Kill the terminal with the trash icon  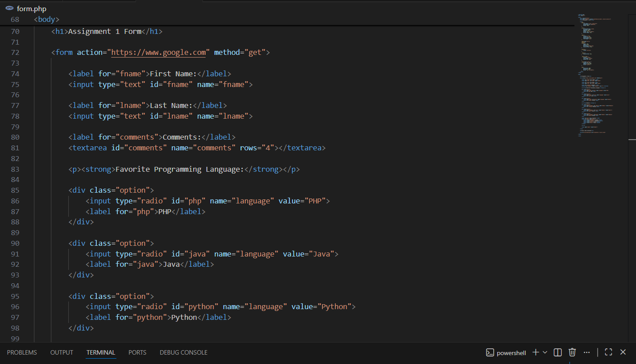572,352
